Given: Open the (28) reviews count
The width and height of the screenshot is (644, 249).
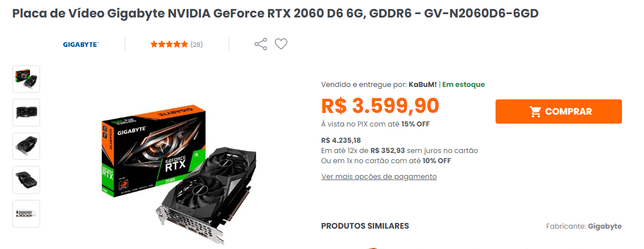Looking at the screenshot, I should pyautogui.click(x=196, y=45).
